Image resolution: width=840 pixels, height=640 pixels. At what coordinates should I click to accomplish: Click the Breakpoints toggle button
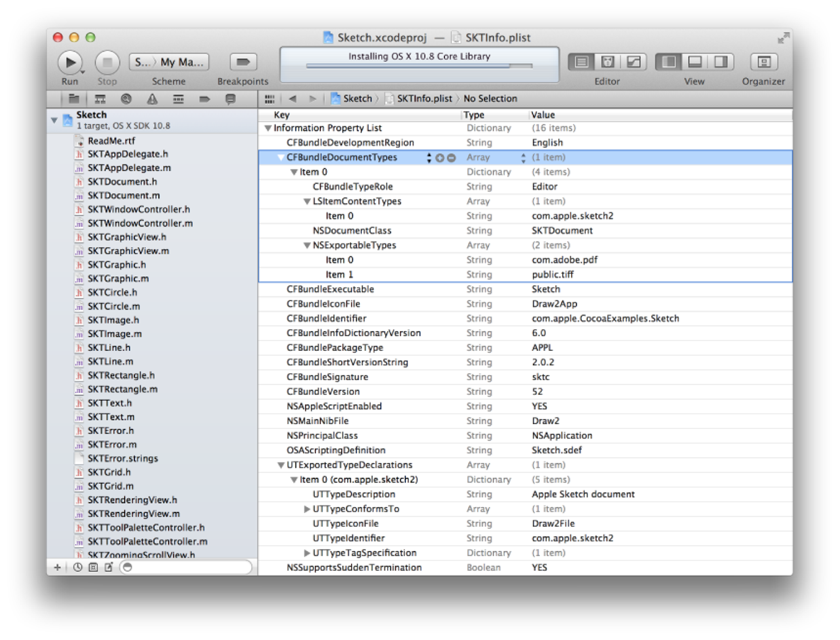click(243, 62)
